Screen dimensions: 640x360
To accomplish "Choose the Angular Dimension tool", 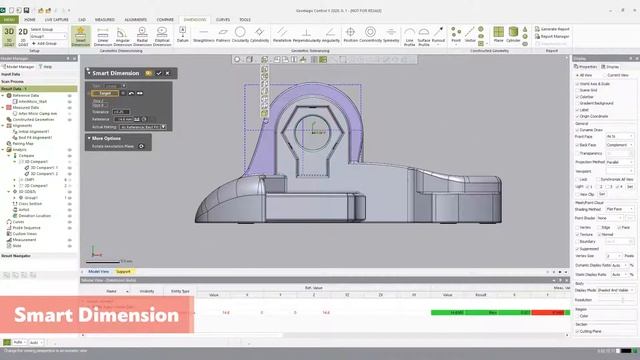I will 122,36.
